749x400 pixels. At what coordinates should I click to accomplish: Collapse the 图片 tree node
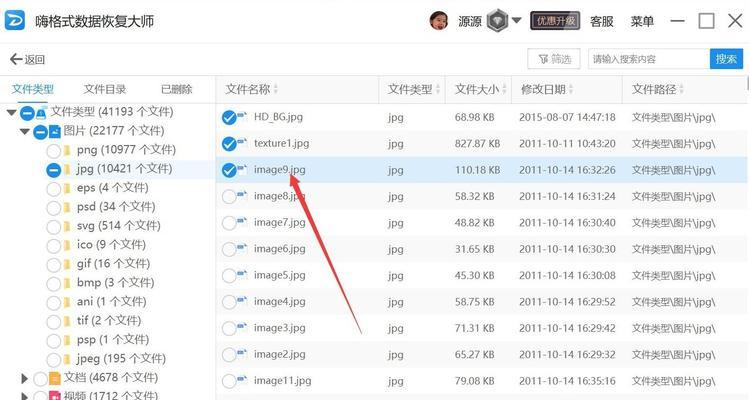pyautogui.click(x=24, y=131)
